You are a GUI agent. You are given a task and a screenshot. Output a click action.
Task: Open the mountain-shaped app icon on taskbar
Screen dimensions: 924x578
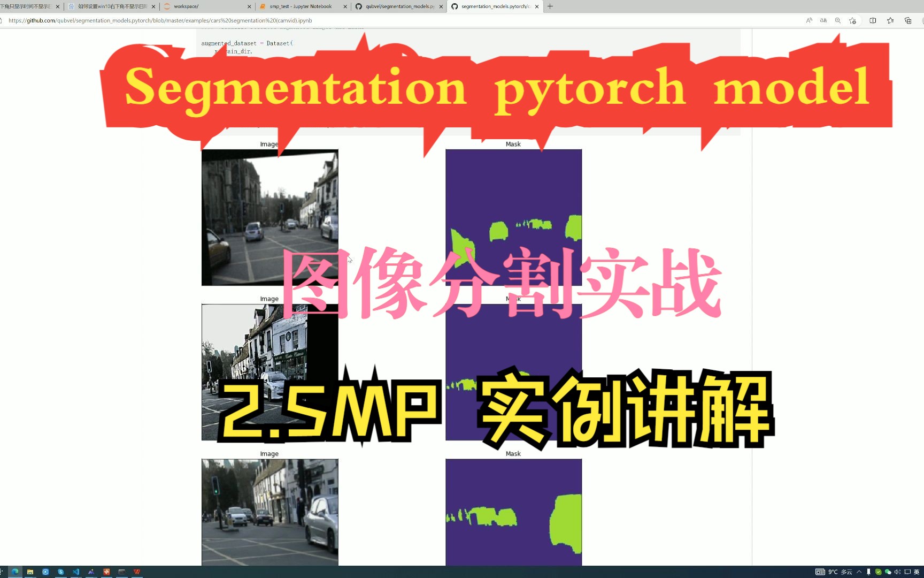click(x=91, y=572)
